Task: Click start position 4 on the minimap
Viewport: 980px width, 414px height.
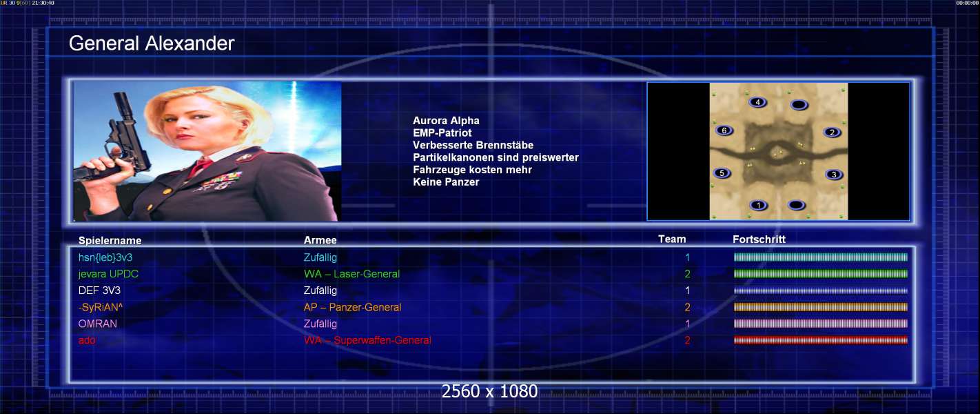Action: pyautogui.click(x=758, y=102)
